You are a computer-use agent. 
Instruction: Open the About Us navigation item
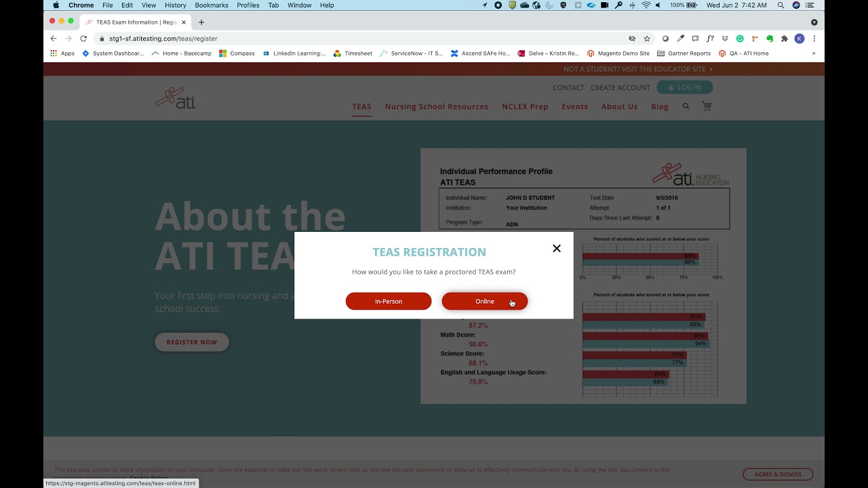(x=619, y=106)
